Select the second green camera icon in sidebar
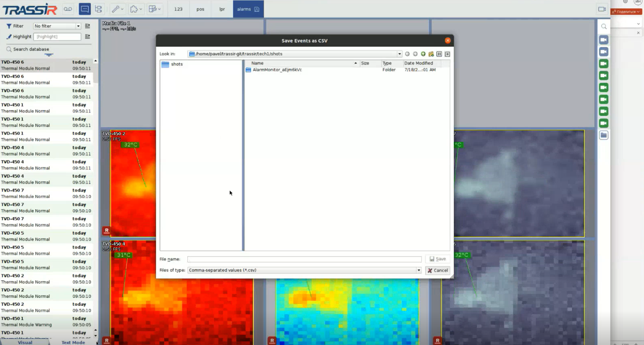 pyautogui.click(x=604, y=76)
